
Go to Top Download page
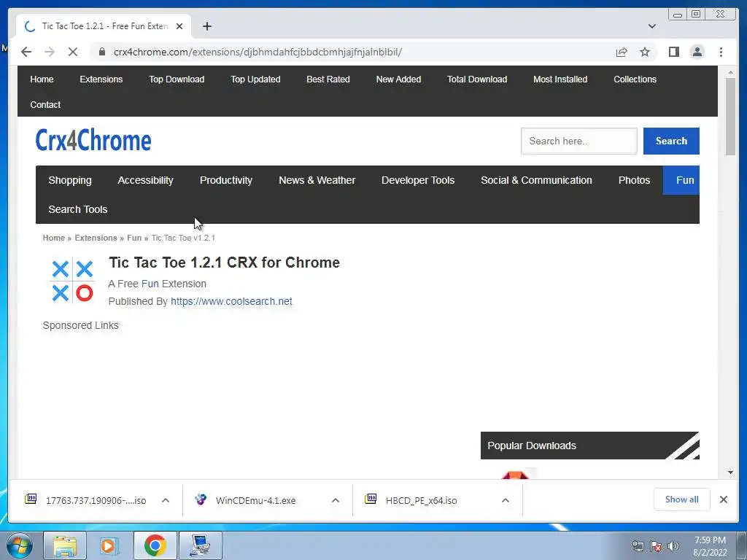coord(177,79)
